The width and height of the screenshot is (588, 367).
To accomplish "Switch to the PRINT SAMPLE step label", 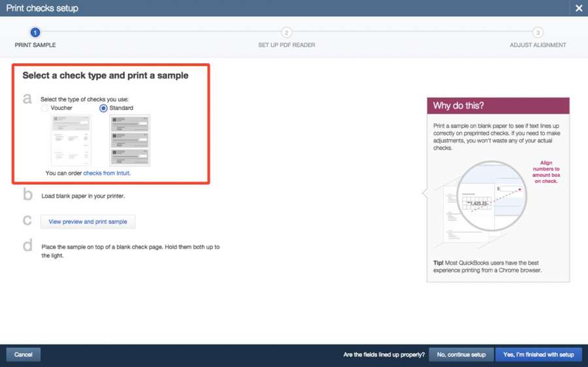I will coord(35,45).
